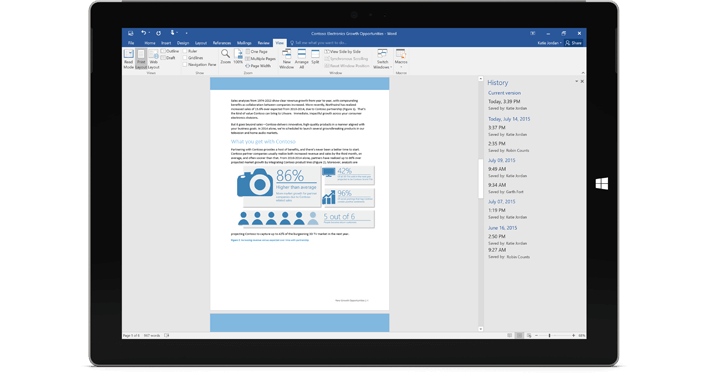Switch to the Layout tab
The width and height of the screenshot is (713, 374).
click(201, 43)
